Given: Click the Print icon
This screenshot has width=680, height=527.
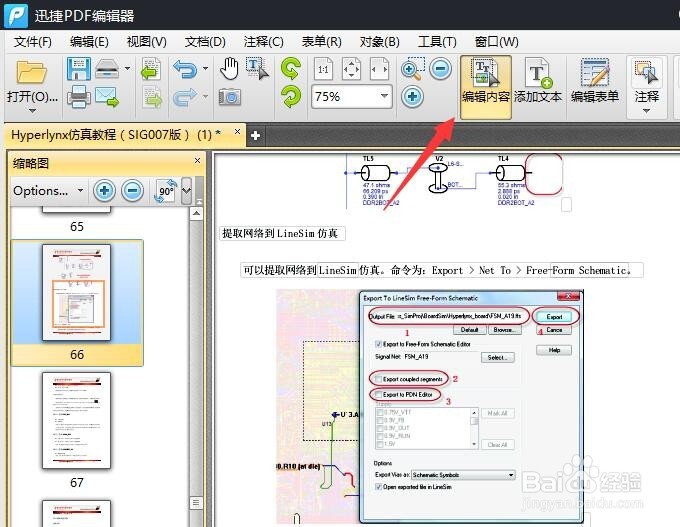Looking at the screenshot, I should tap(78, 96).
